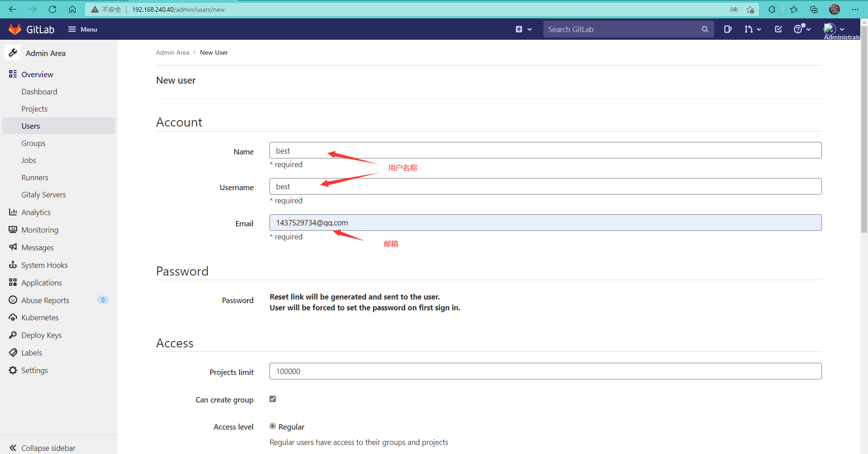Open the To-Do List checkmark icon

tap(778, 29)
